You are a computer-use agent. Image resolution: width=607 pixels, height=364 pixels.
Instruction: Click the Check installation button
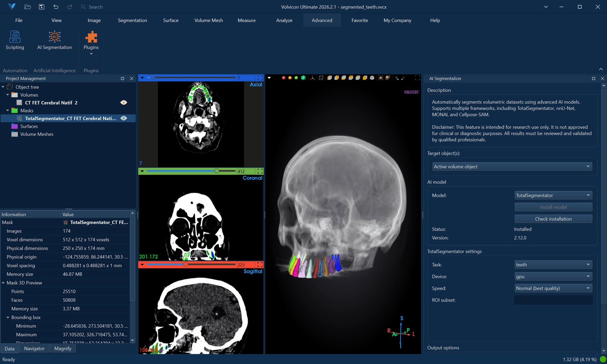click(x=553, y=219)
